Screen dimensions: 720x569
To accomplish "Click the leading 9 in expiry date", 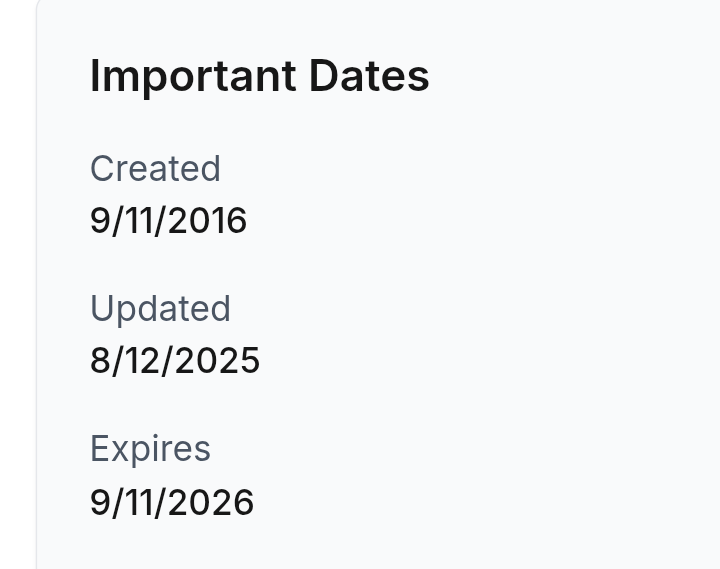I will click(x=100, y=503).
